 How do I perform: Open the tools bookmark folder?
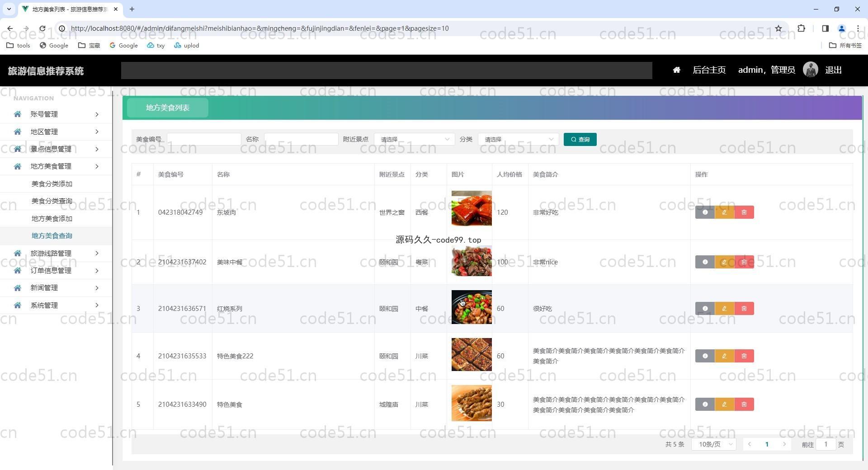pos(19,45)
